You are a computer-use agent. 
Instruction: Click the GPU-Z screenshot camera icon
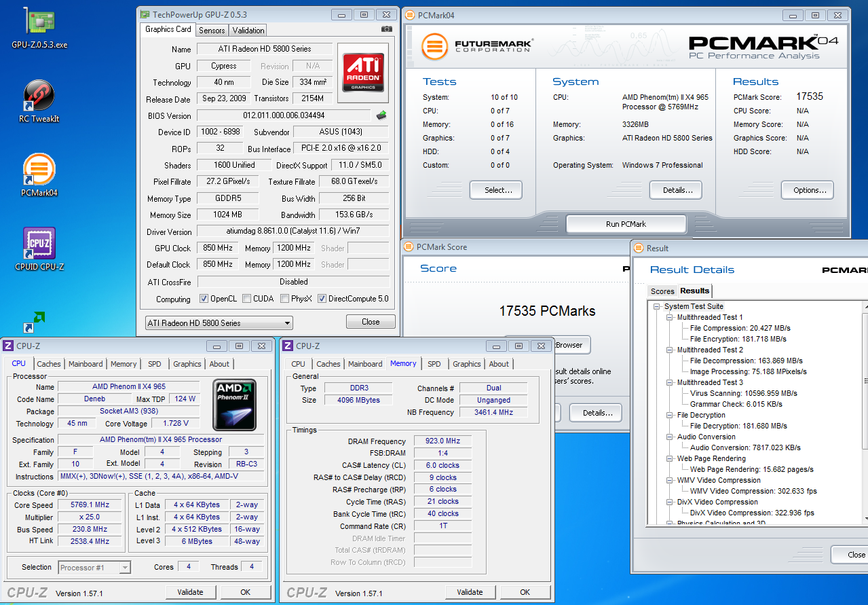coord(386,29)
